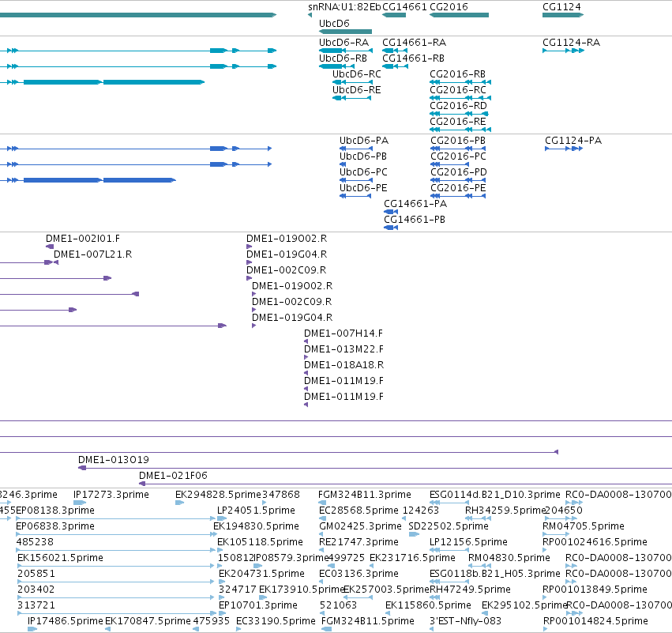Click EST SD22502.5prime
Screen dimensions: 672x633
[449, 526]
